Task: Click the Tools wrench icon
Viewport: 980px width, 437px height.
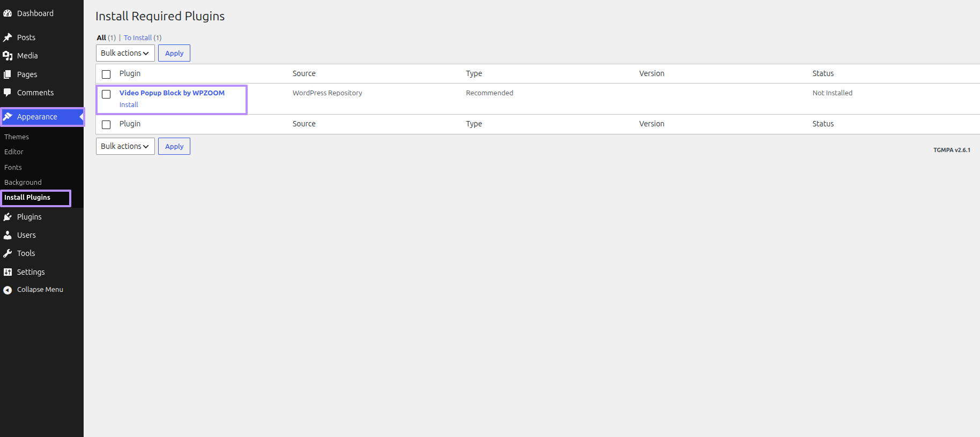Action: pos(8,253)
